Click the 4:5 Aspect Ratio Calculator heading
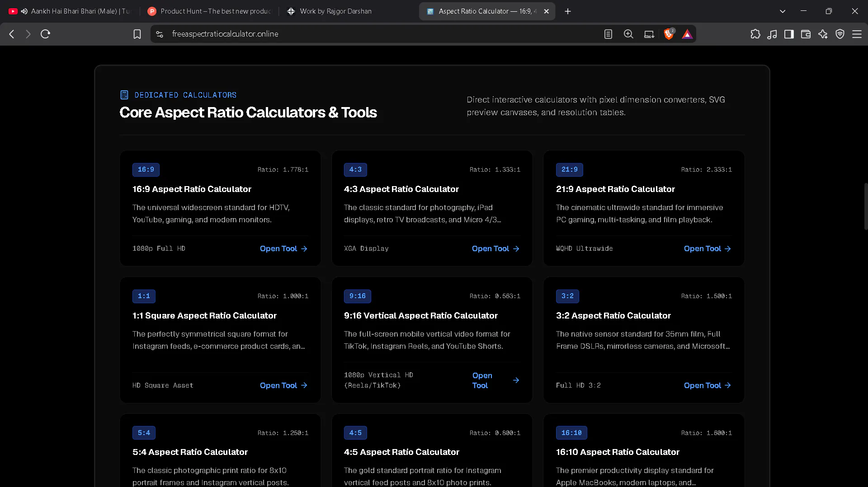 pos(401,452)
